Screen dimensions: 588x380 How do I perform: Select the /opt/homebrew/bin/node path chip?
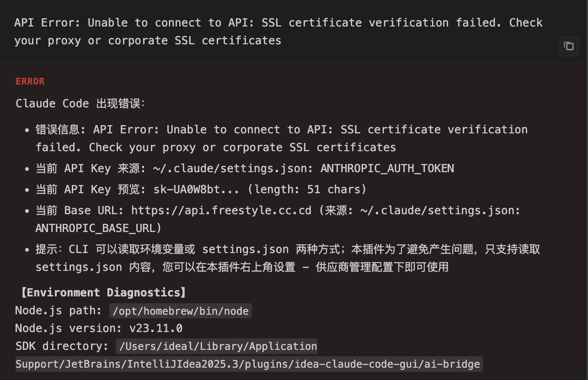pos(181,311)
